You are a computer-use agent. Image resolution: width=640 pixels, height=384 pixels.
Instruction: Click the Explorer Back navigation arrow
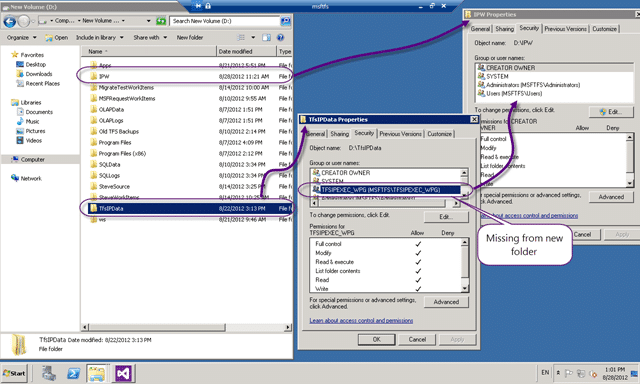click(9, 21)
